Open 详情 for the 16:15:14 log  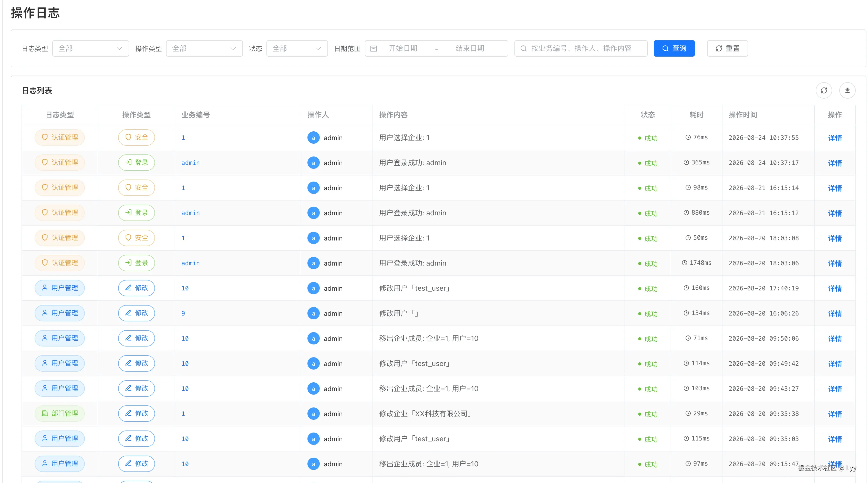coord(835,188)
